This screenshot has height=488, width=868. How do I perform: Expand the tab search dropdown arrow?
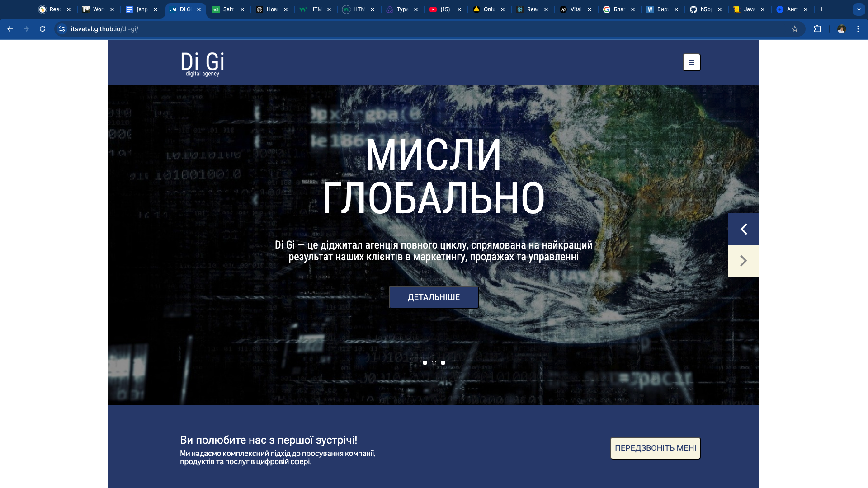click(x=859, y=9)
